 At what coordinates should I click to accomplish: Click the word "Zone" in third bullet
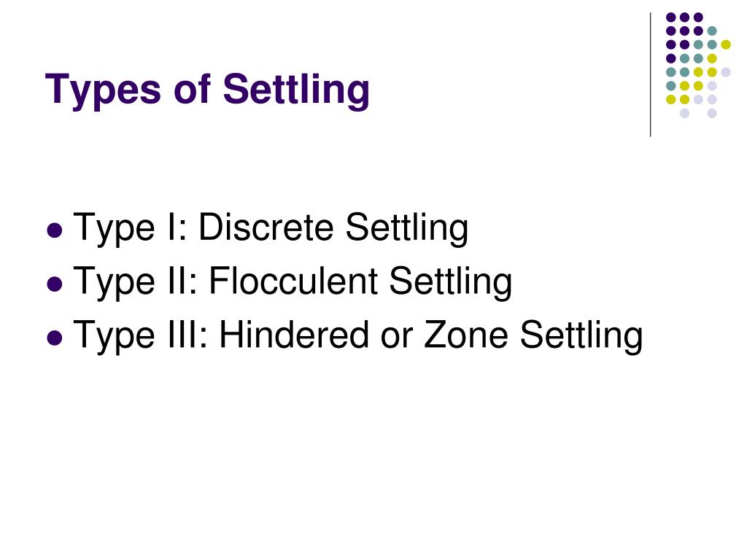(x=466, y=335)
